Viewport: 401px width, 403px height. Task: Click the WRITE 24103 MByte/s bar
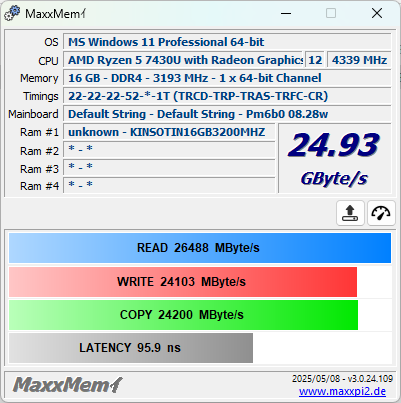183,282
